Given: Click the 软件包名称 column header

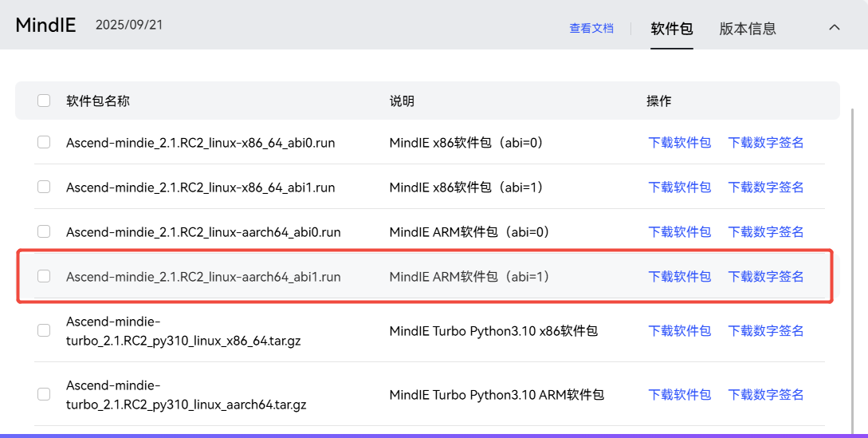Looking at the screenshot, I should [x=98, y=101].
